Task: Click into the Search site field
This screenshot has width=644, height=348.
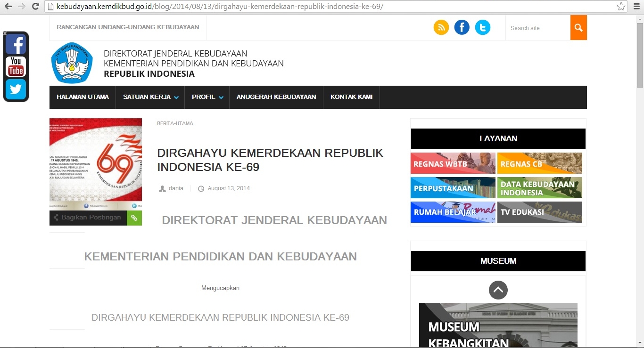Action: [537, 28]
